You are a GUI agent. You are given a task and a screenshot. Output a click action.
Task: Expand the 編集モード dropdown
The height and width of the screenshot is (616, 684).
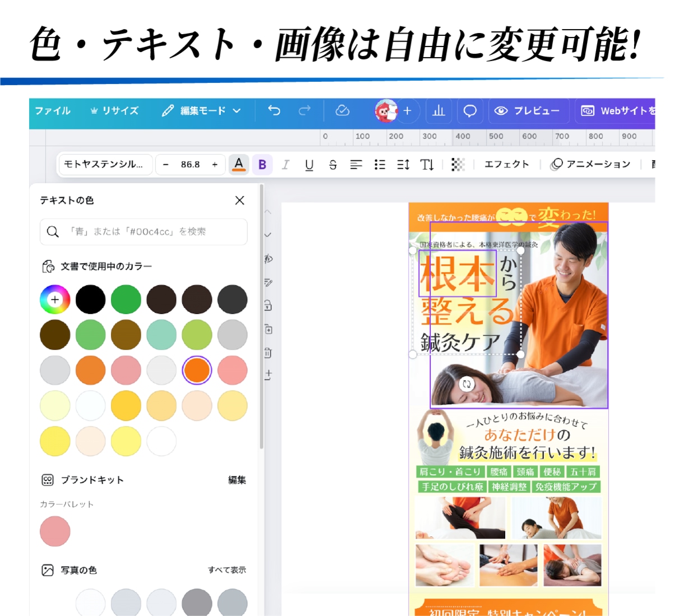[201, 111]
